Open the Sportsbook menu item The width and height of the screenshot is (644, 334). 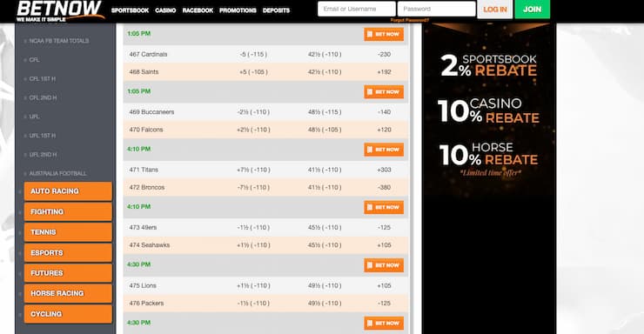(131, 10)
